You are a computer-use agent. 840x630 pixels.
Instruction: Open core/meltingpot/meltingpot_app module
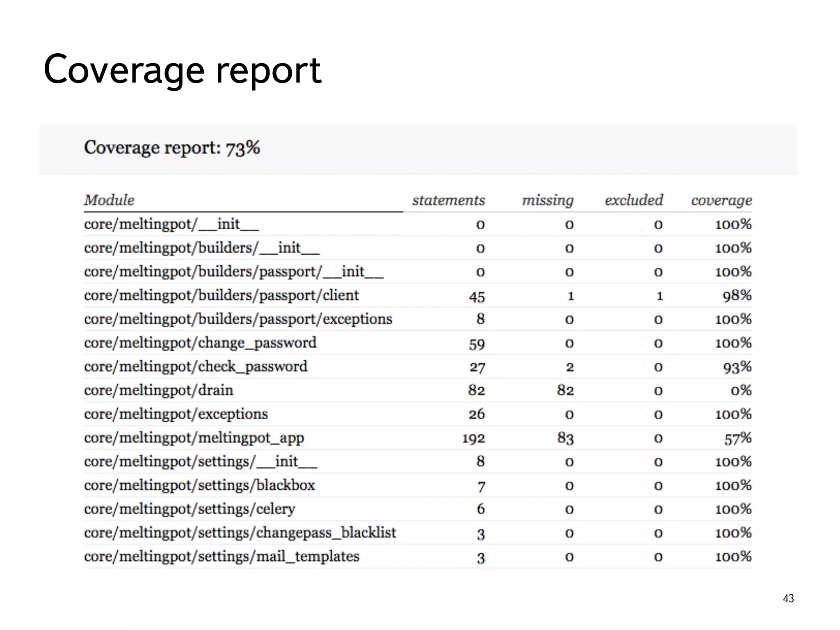194,438
